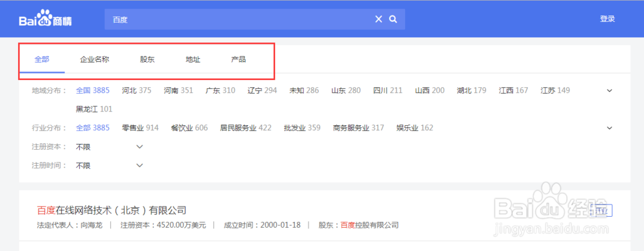
Task: Filter region by 河南 351
Action: pos(178,90)
